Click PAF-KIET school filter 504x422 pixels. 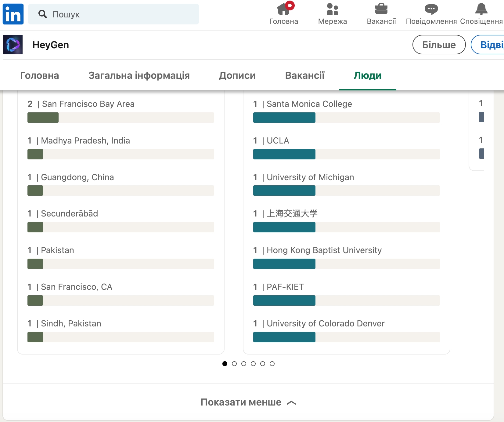pyautogui.click(x=347, y=294)
